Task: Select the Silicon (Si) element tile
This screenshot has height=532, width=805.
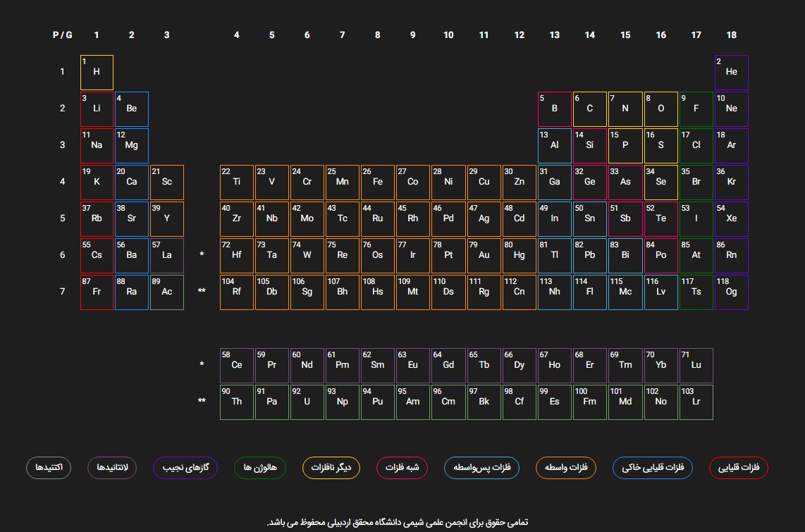Action: pos(590,146)
